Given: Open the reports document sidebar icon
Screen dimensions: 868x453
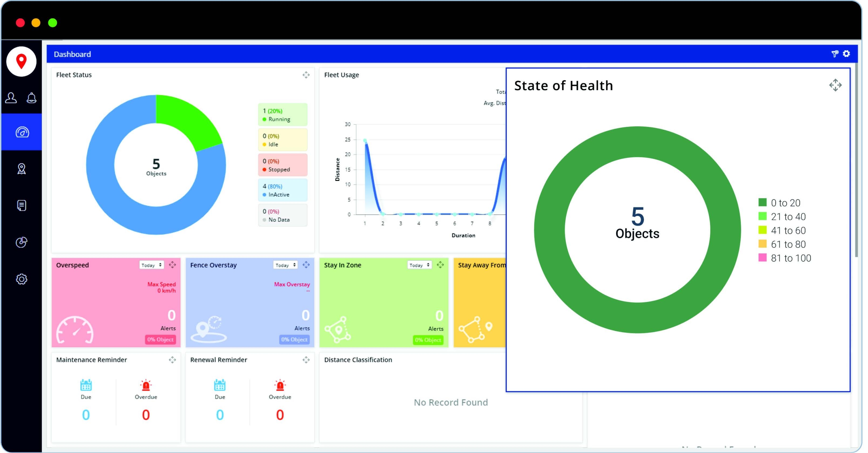Looking at the screenshot, I should coord(22,205).
